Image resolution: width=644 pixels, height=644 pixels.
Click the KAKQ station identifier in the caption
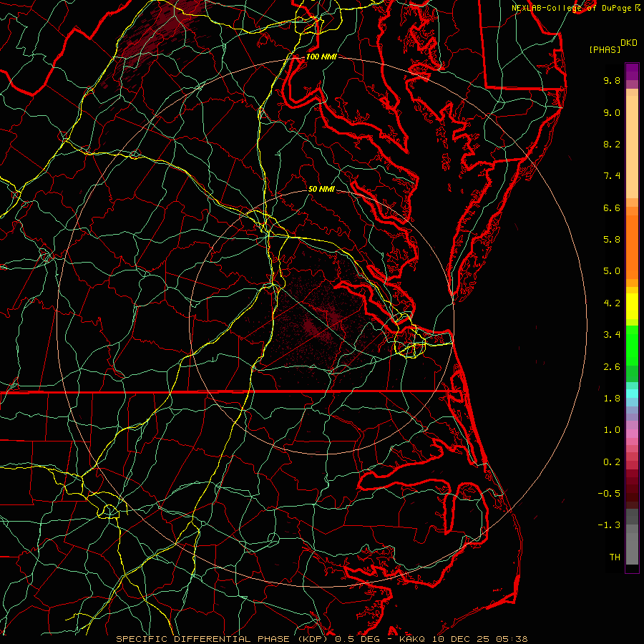(413, 639)
